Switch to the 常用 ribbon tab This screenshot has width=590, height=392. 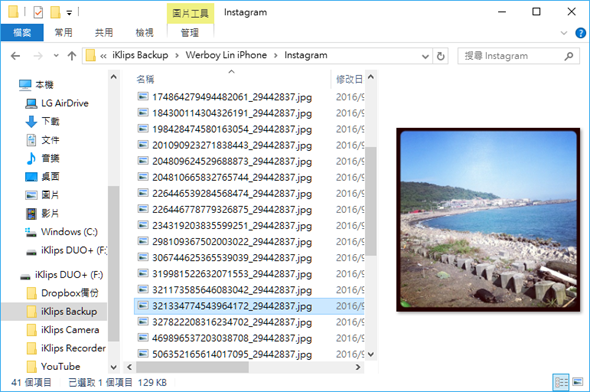click(63, 33)
